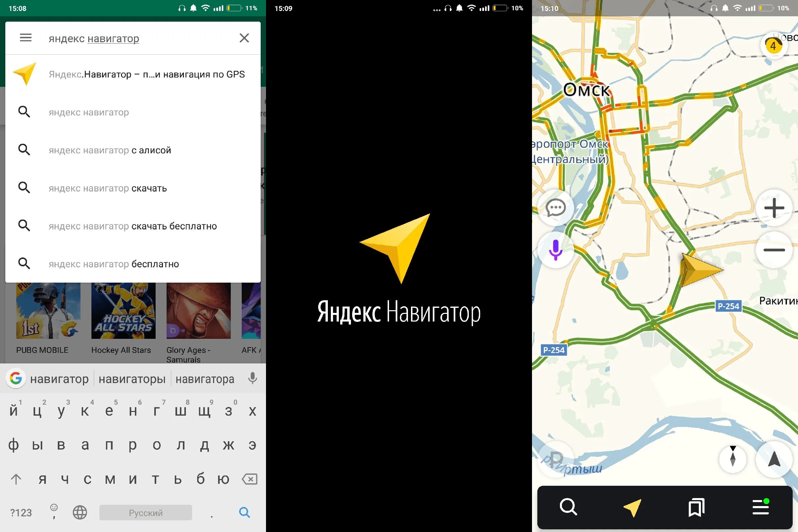Click clear (X) button in search field
The width and height of the screenshot is (798, 532).
point(244,38)
